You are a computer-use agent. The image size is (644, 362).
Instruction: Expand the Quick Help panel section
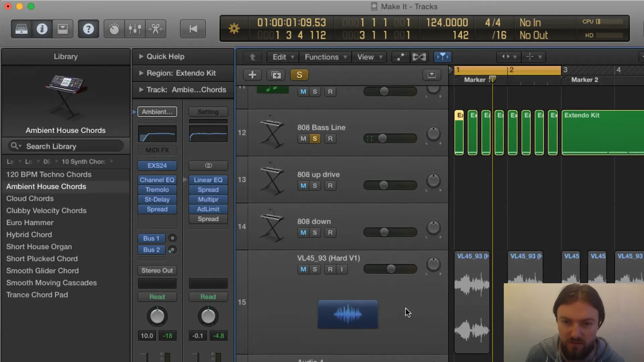point(141,56)
